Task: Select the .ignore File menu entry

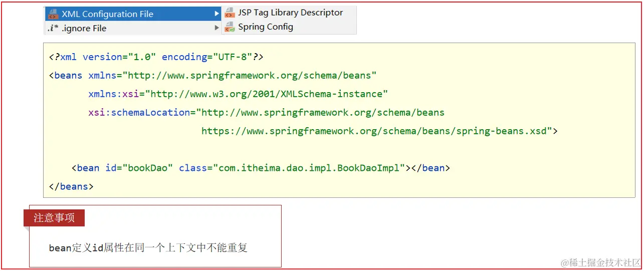Action: tap(133, 28)
